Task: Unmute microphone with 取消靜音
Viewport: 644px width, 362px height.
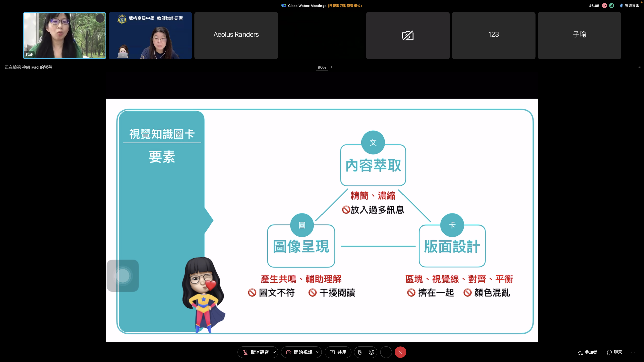Action: tap(256, 352)
